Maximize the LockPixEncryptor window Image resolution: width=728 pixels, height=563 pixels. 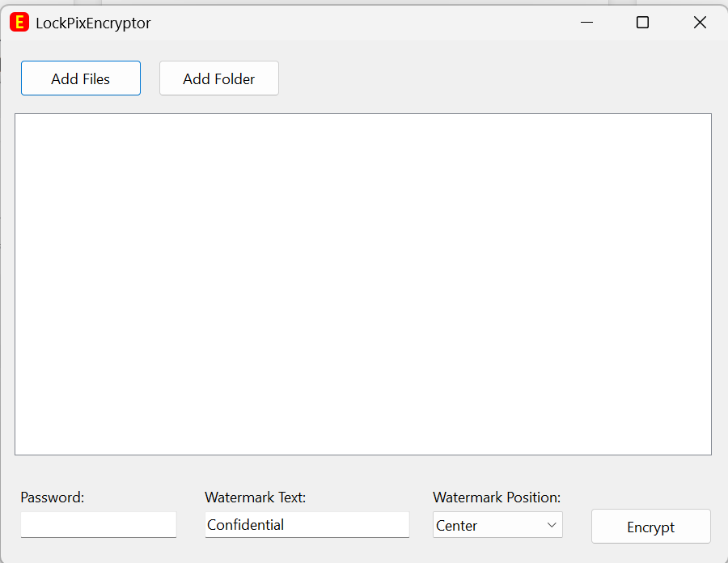click(642, 22)
